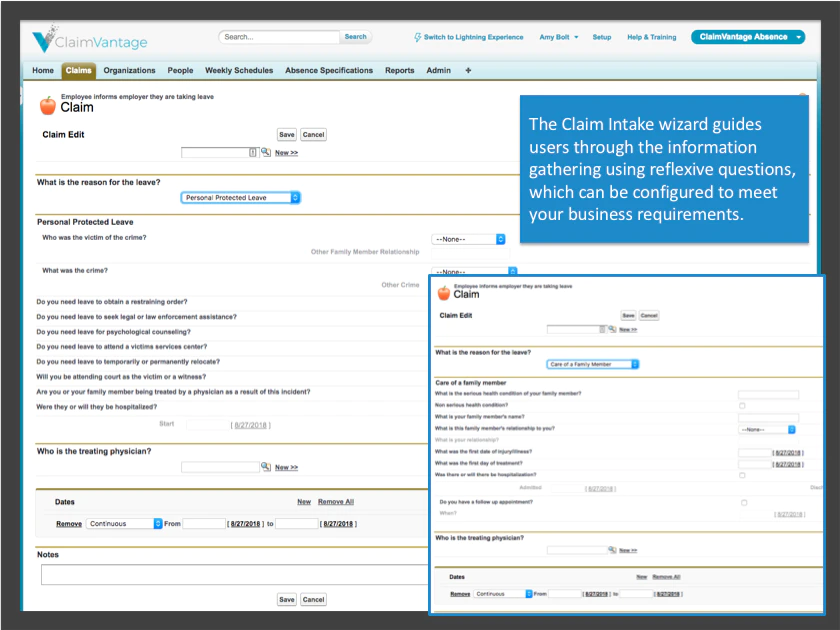Click Save button below Notes
The width and height of the screenshot is (840, 630).
pyautogui.click(x=287, y=599)
